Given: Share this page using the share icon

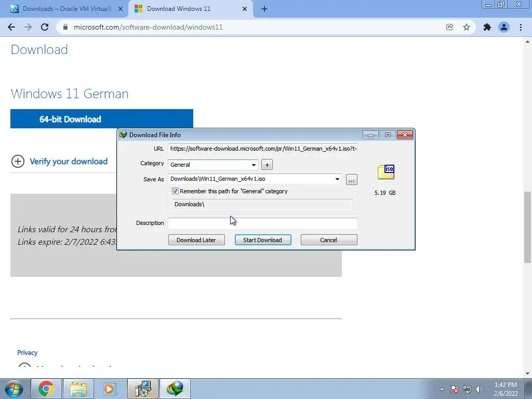Looking at the screenshot, I should coord(449,27).
